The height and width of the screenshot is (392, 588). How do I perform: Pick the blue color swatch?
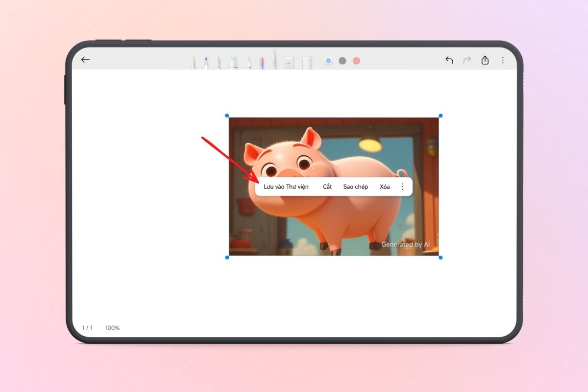pos(328,61)
